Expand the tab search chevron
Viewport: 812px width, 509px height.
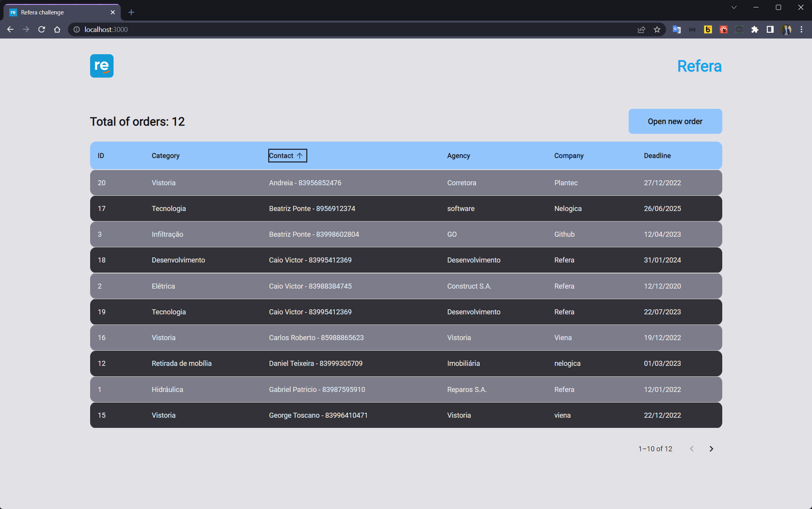click(734, 7)
